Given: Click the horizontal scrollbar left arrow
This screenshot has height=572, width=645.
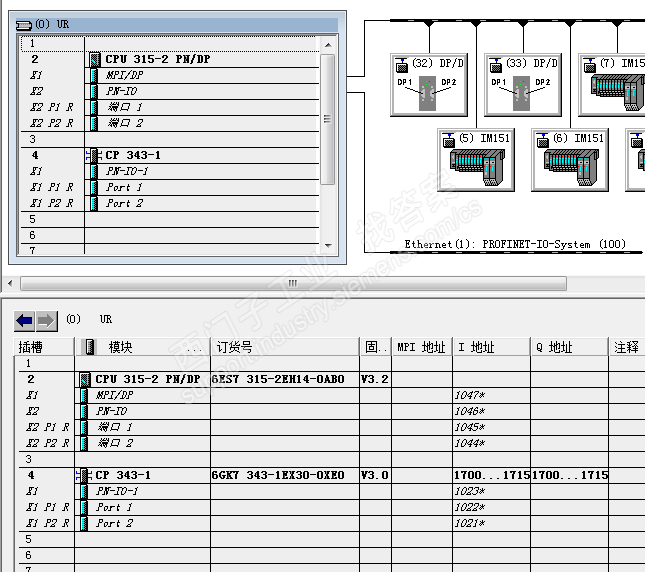Looking at the screenshot, I should tap(10, 283).
